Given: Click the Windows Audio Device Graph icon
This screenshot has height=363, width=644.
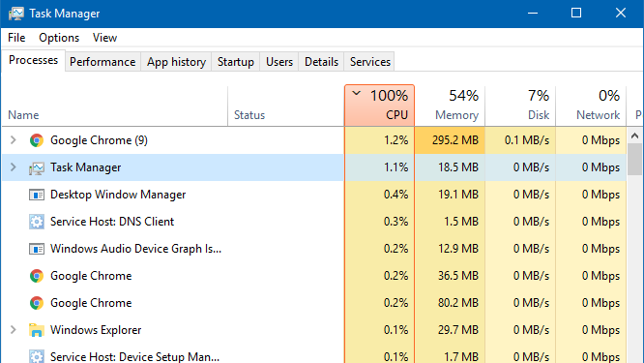Looking at the screenshot, I should point(37,249).
